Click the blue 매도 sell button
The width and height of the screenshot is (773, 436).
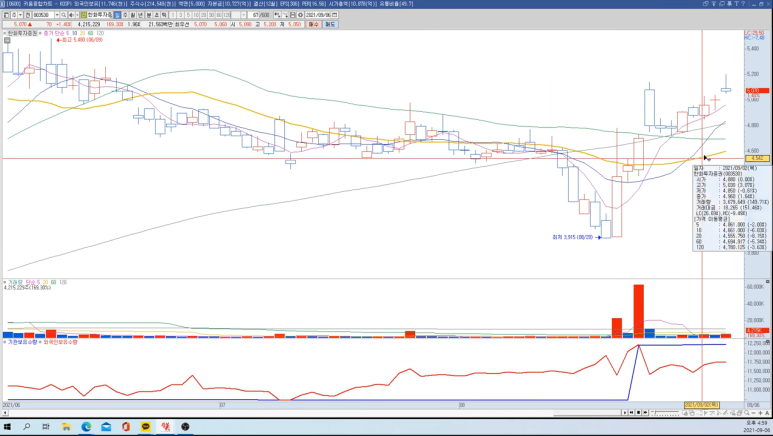pyautogui.click(x=330, y=24)
